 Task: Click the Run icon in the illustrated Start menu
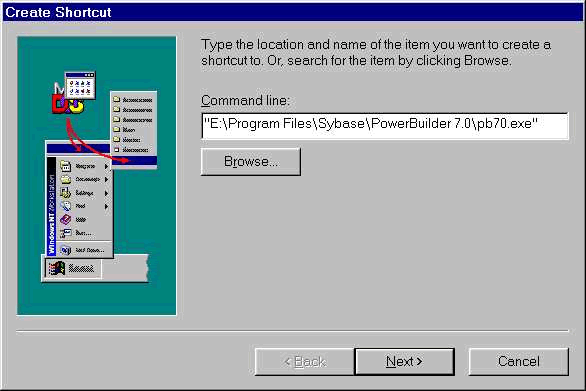pyautogui.click(x=65, y=233)
